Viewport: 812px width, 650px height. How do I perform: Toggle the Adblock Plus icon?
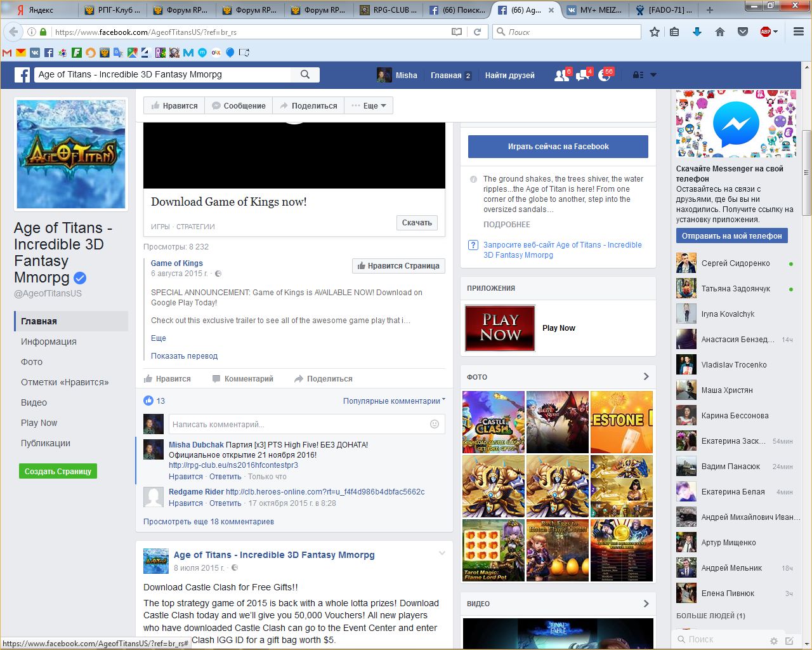[x=766, y=32]
